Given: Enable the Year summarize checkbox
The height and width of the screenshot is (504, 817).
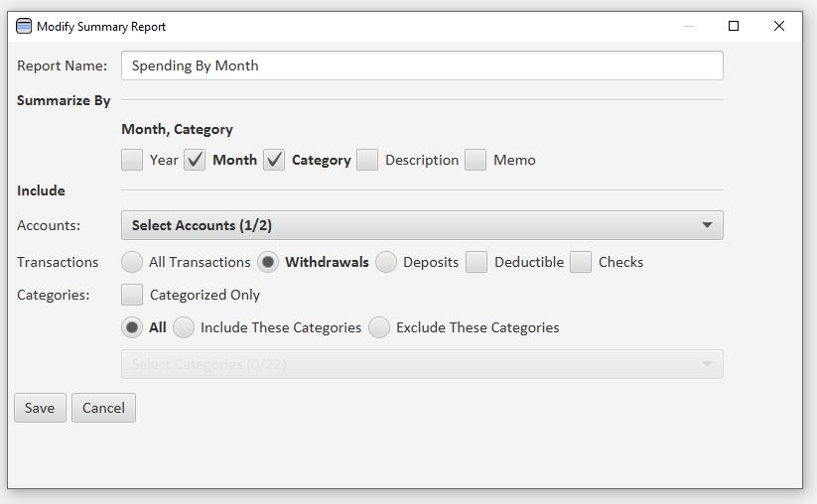Looking at the screenshot, I should tap(132, 160).
